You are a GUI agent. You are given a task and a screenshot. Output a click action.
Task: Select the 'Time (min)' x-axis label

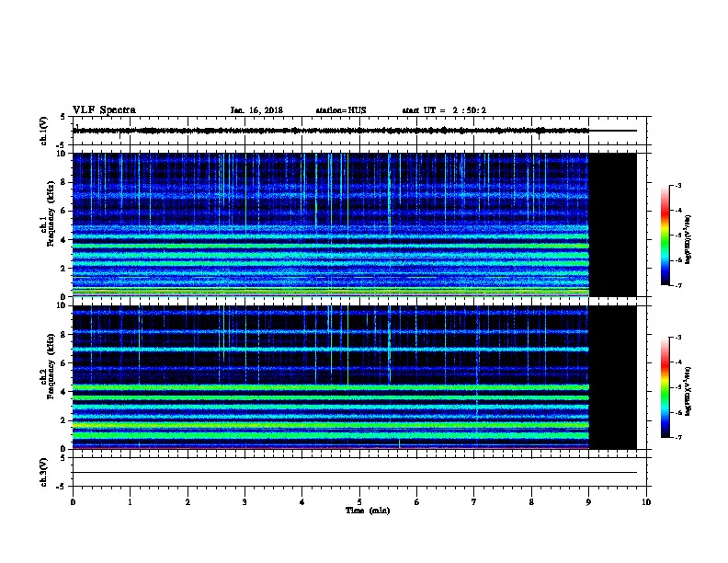[x=368, y=511]
